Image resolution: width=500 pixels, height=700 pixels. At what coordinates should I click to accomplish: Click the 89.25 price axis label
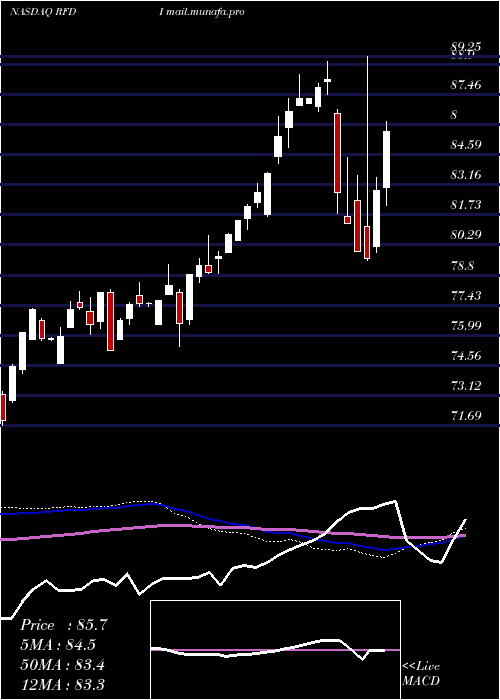(466, 46)
